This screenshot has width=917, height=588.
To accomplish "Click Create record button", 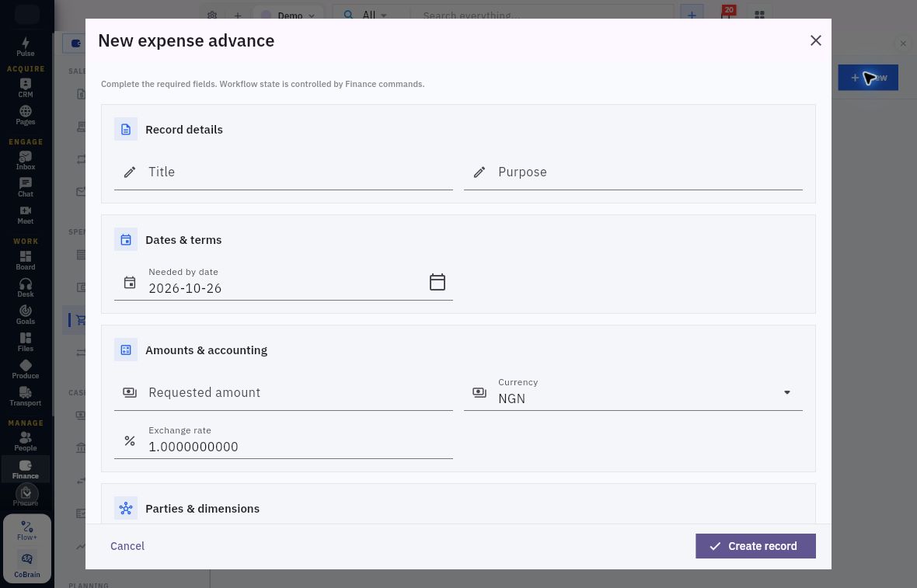I will [755, 546].
